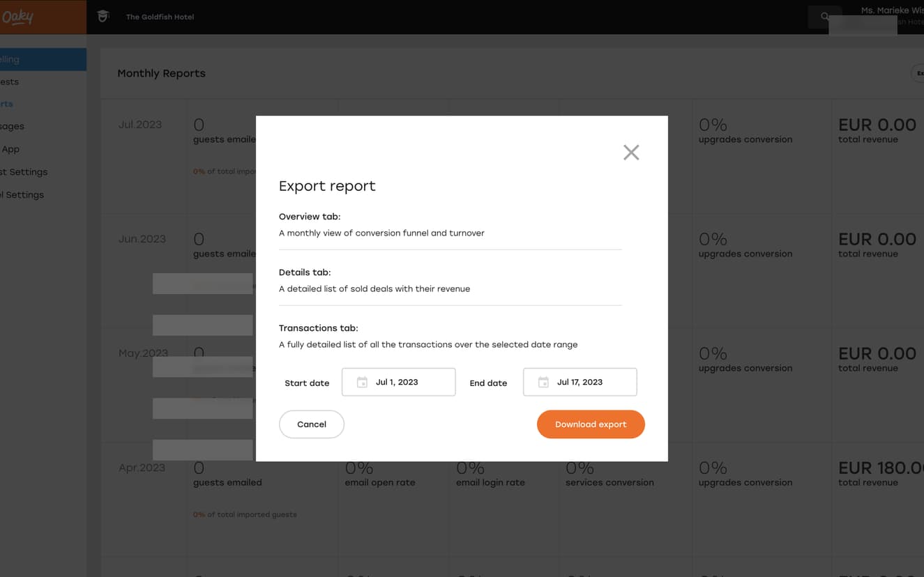Click Apr.2023 email open rate value
The width and height of the screenshot is (924, 577).
pyautogui.click(x=359, y=468)
